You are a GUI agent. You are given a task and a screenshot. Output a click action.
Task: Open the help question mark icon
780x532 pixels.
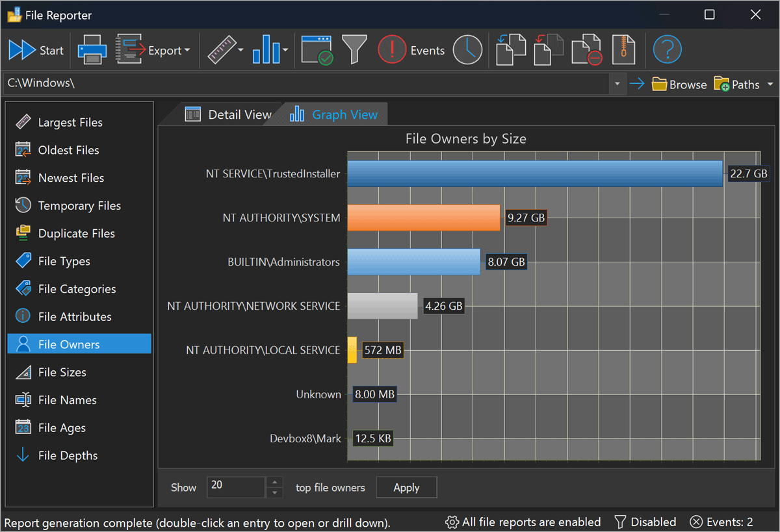(667, 50)
